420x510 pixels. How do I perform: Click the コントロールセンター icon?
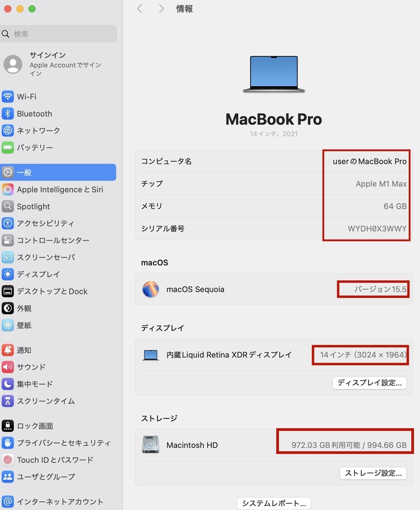(8, 240)
